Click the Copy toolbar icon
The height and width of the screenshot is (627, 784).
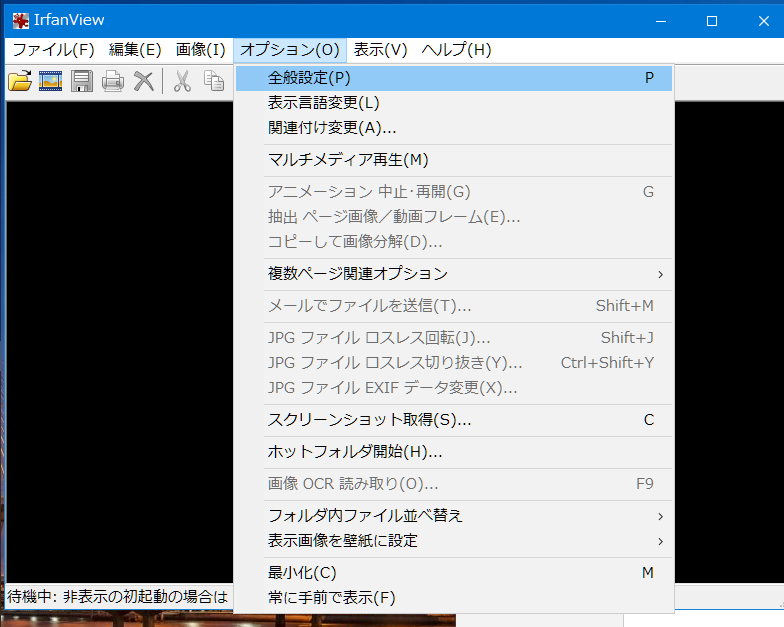tap(214, 81)
